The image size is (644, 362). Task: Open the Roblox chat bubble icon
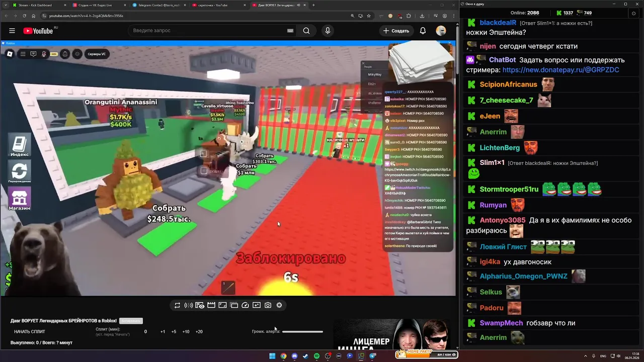pyautogui.click(x=33, y=54)
